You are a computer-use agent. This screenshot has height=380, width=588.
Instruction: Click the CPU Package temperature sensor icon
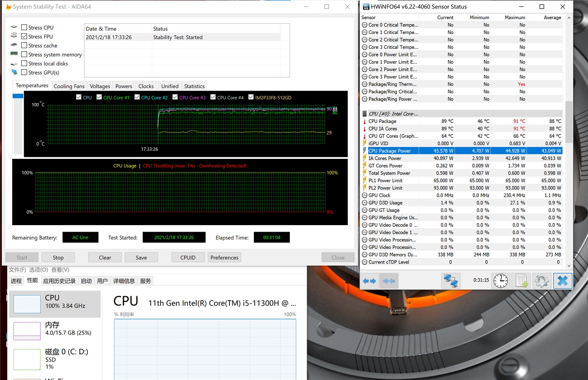coord(365,121)
